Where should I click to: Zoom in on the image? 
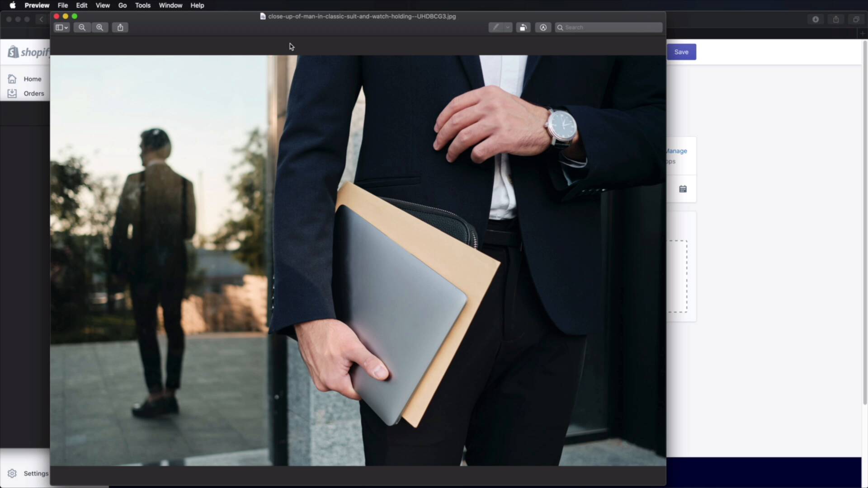pyautogui.click(x=99, y=28)
